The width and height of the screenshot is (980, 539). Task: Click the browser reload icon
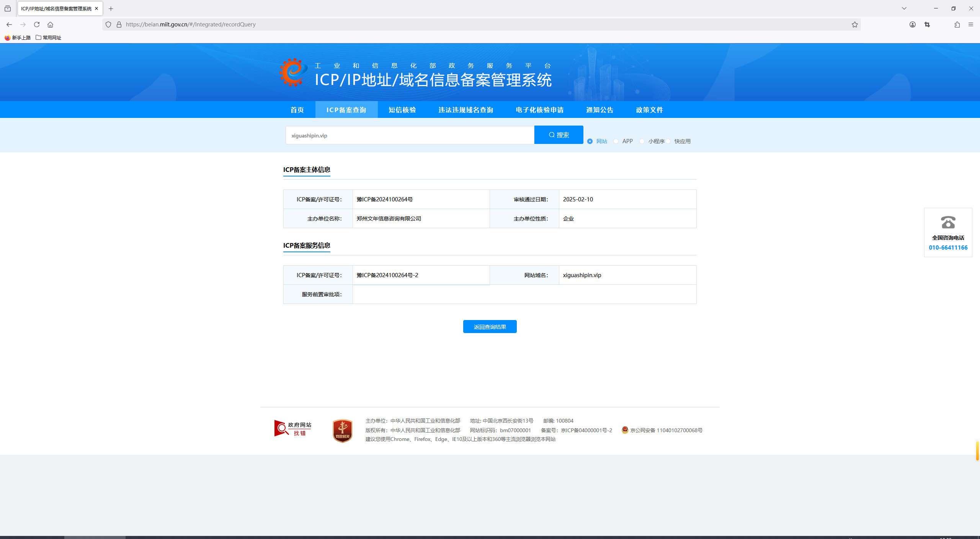coord(37,24)
